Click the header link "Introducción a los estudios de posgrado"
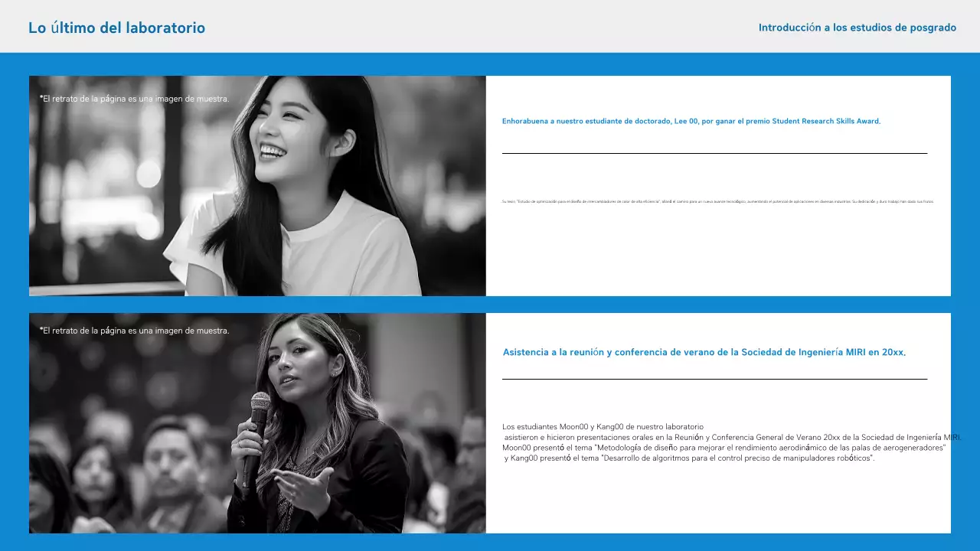The height and width of the screenshot is (551, 980). (857, 28)
